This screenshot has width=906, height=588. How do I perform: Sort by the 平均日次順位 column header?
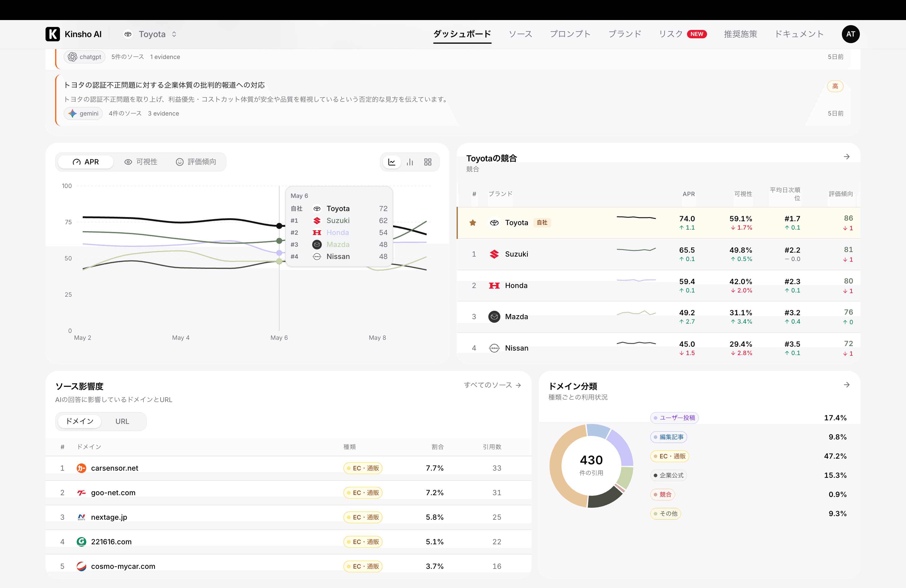coord(785,194)
